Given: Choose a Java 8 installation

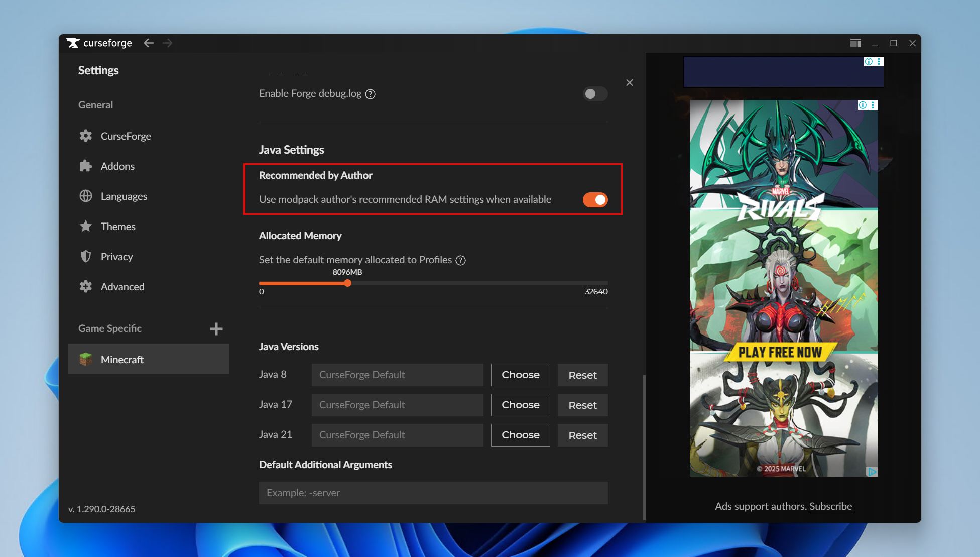Looking at the screenshot, I should pyautogui.click(x=521, y=375).
